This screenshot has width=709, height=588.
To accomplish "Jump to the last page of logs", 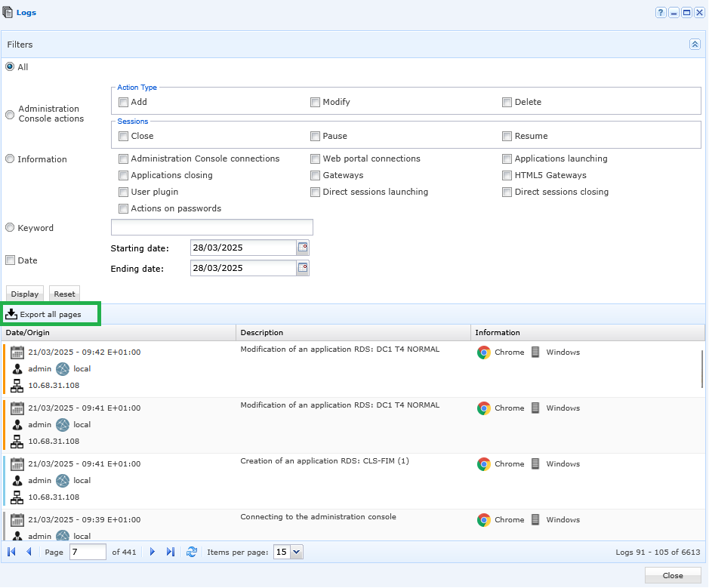I will click(171, 552).
